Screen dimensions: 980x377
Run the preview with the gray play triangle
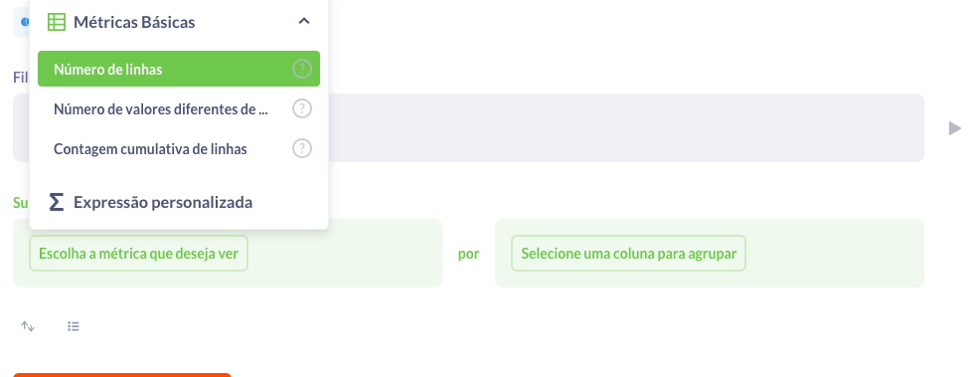click(x=954, y=128)
